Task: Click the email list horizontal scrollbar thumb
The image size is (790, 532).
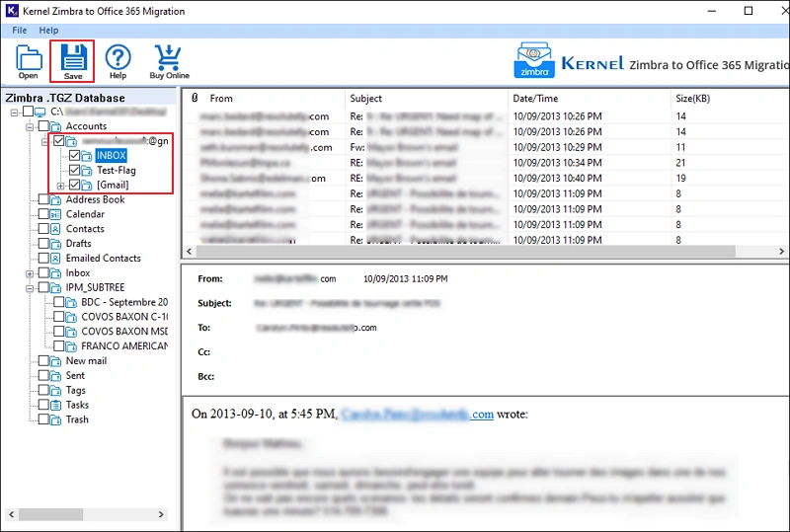Action: click(x=465, y=251)
